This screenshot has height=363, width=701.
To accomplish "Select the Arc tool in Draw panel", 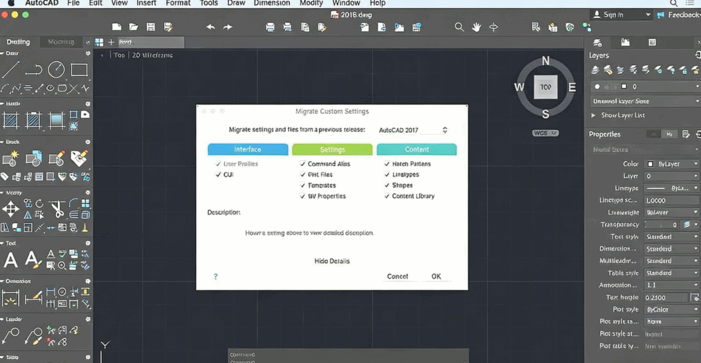I will click(5, 88).
